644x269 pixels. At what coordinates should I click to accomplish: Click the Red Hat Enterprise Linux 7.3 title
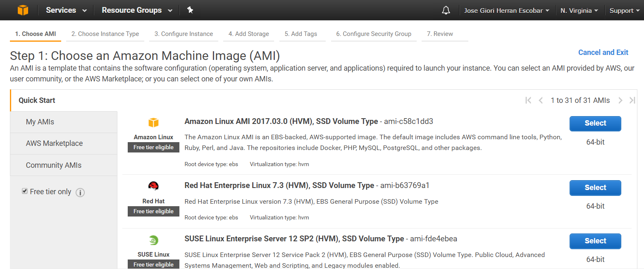279,186
